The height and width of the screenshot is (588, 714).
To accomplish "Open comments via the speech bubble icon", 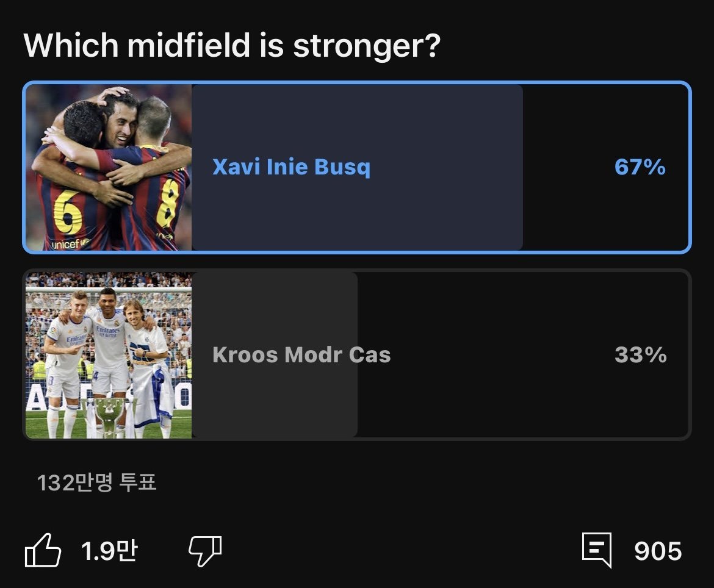I will click(x=596, y=550).
